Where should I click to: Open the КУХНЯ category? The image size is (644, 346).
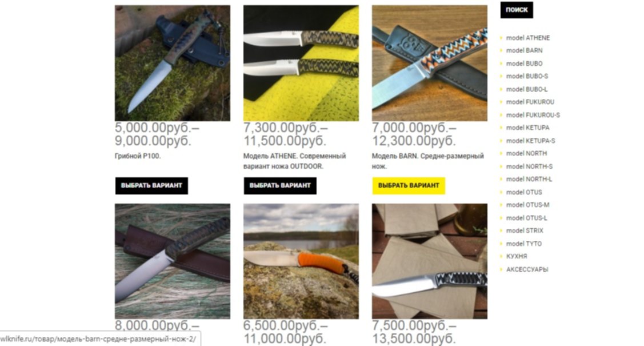[x=516, y=256]
